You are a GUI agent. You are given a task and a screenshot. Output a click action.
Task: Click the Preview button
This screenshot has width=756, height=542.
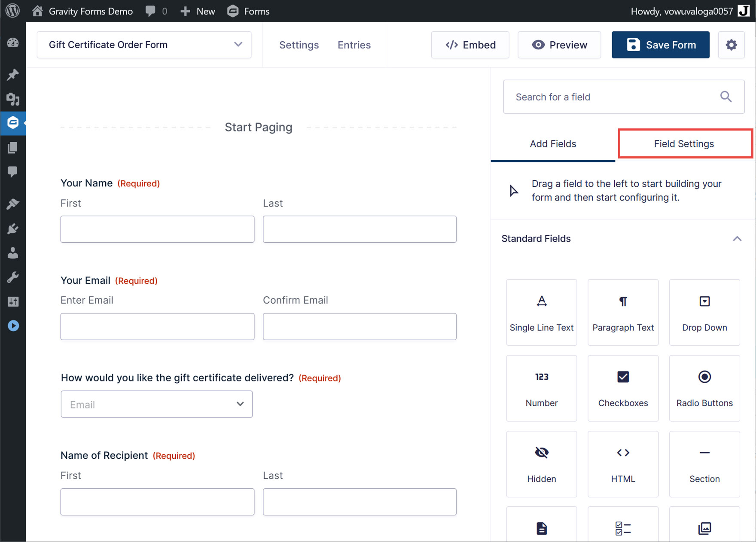click(559, 45)
